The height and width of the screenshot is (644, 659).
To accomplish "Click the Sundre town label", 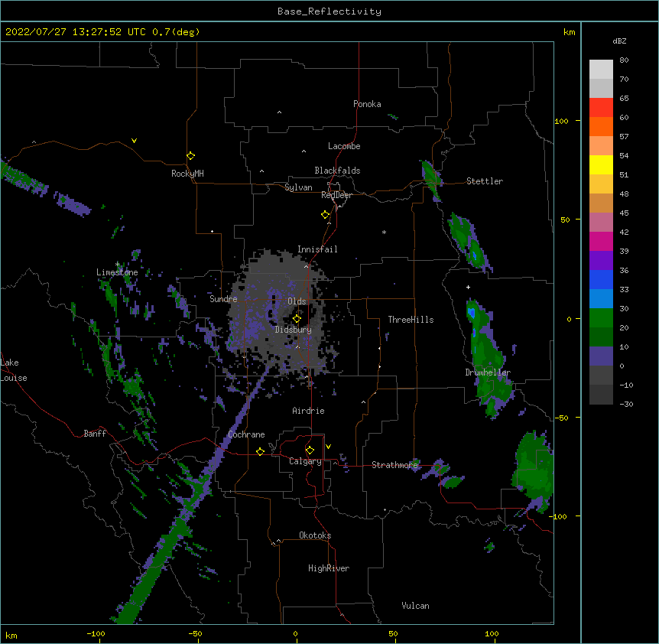I will 223,299.
